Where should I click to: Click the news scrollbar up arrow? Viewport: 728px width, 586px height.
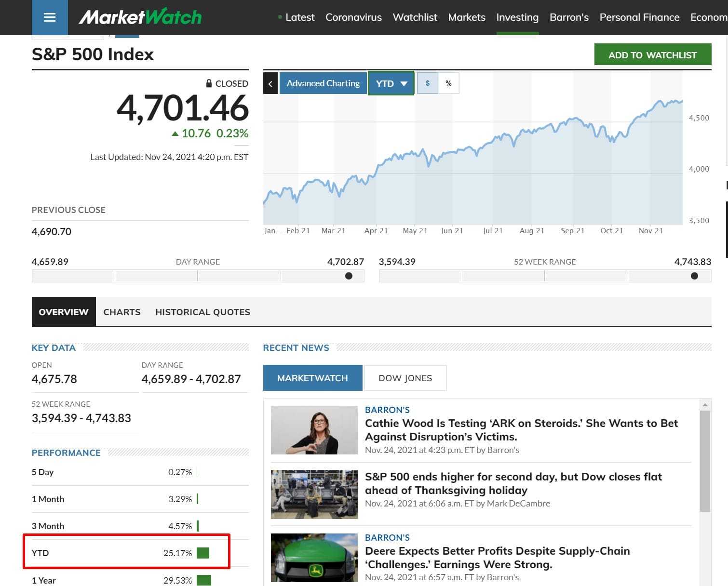tap(705, 405)
